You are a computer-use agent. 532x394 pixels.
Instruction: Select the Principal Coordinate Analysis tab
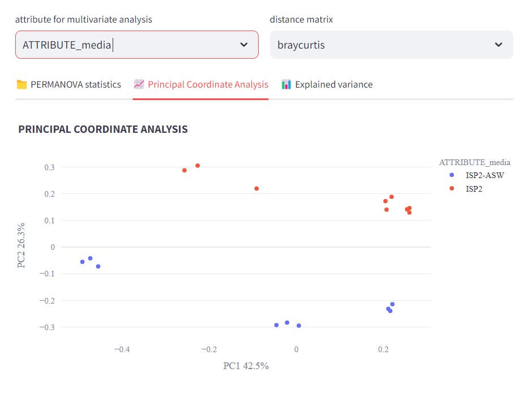pyautogui.click(x=208, y=85)
